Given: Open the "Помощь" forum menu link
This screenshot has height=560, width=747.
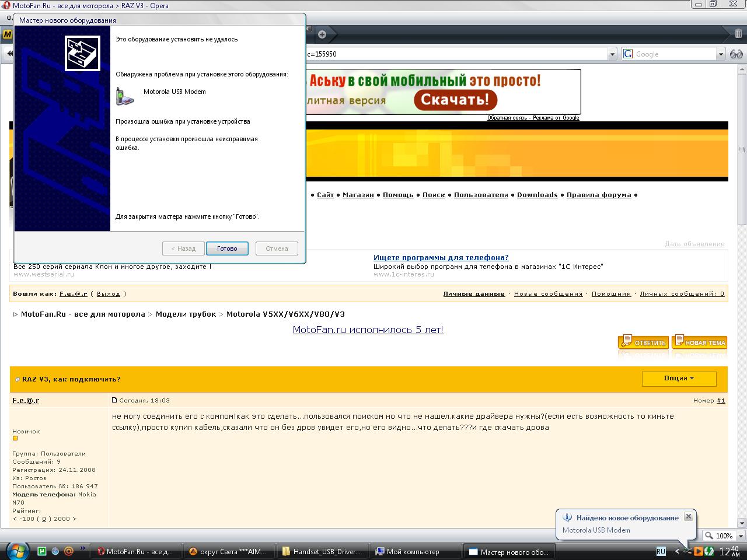Looking at the screenshot, I should pyautogui.click(x=398, y=195).
